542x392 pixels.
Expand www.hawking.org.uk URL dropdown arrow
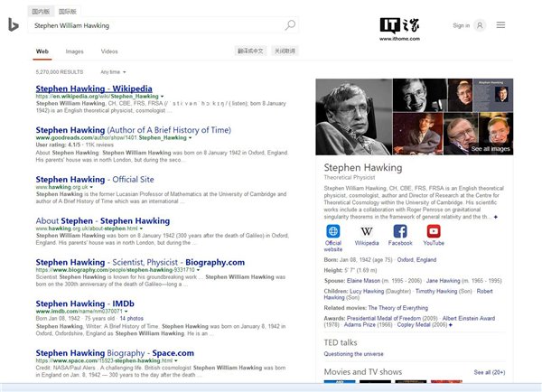[91, 187]
